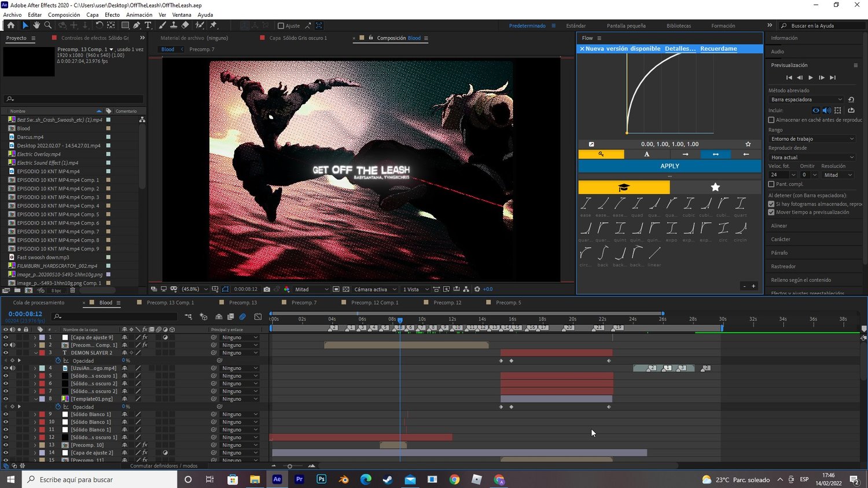
Task: Click the Flow favorites star tab
Action: coord(715,187)
